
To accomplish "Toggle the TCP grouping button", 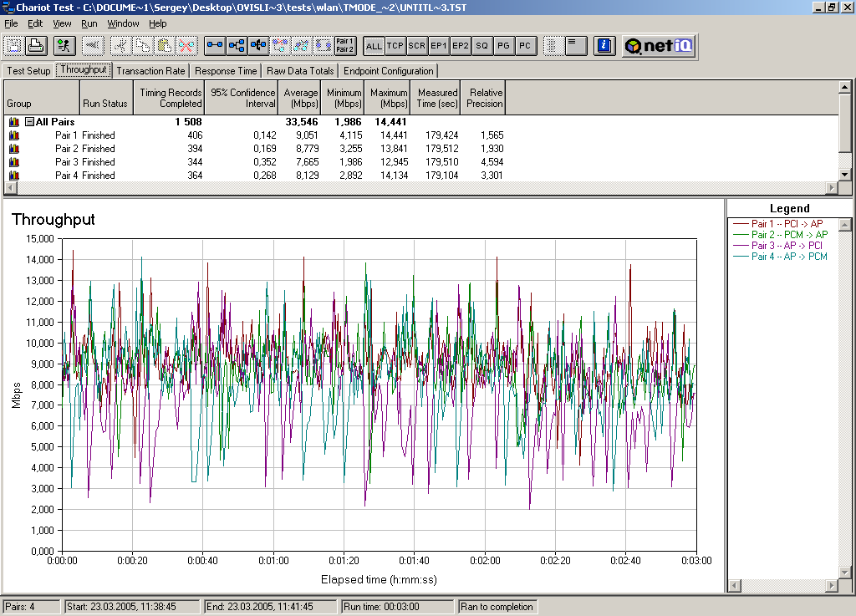I will [x=395, y=46].
